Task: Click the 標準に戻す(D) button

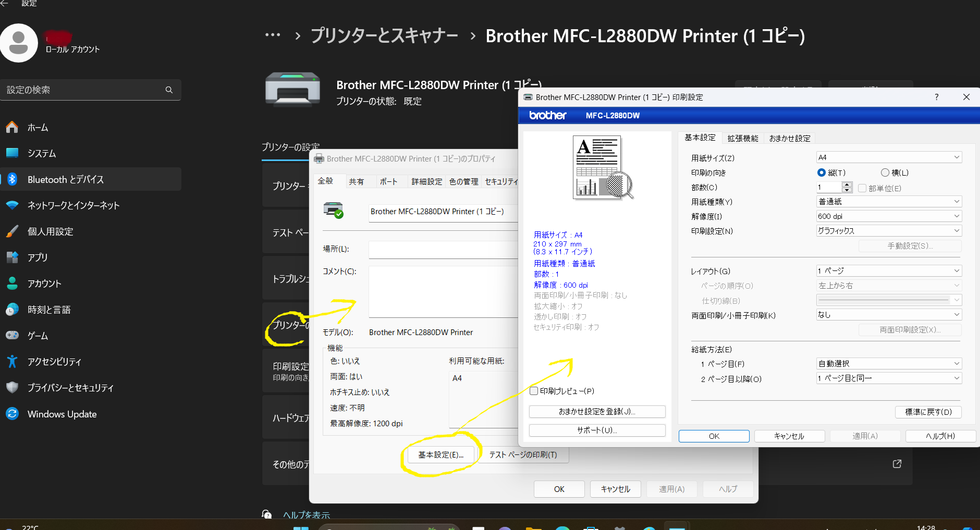Action: click(928, 412)
